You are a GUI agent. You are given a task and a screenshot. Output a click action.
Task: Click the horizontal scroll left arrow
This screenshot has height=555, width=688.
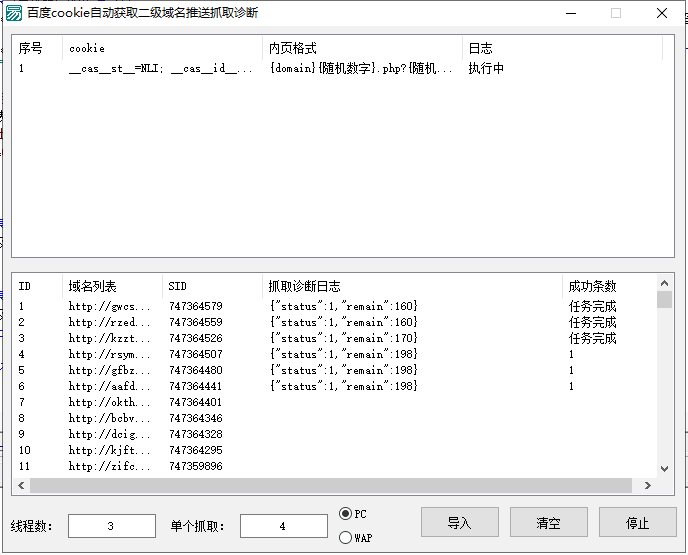pos(21,485)
